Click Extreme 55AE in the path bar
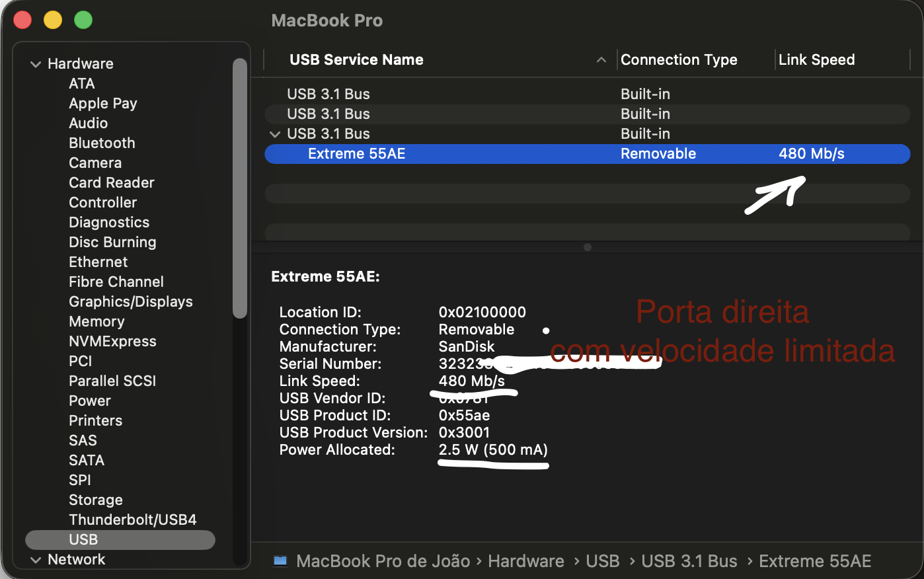Viewport: 924px width, 579px height. coord(815,561)
